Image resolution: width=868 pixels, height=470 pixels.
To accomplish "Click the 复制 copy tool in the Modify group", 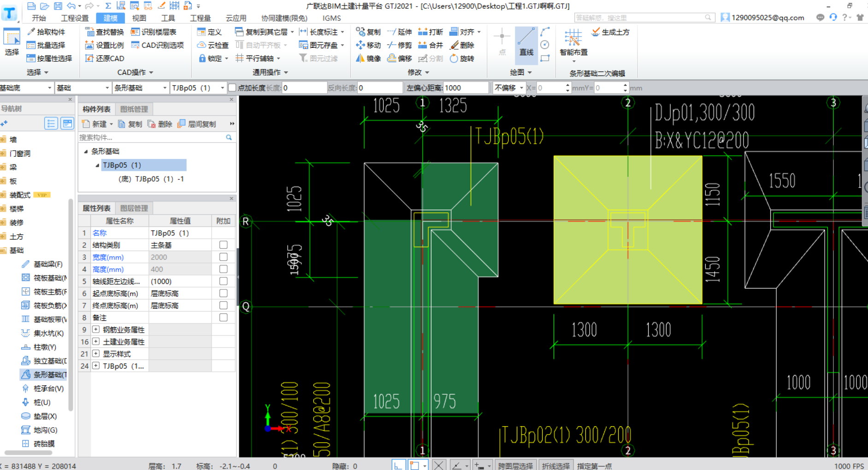I will [368, 32].
